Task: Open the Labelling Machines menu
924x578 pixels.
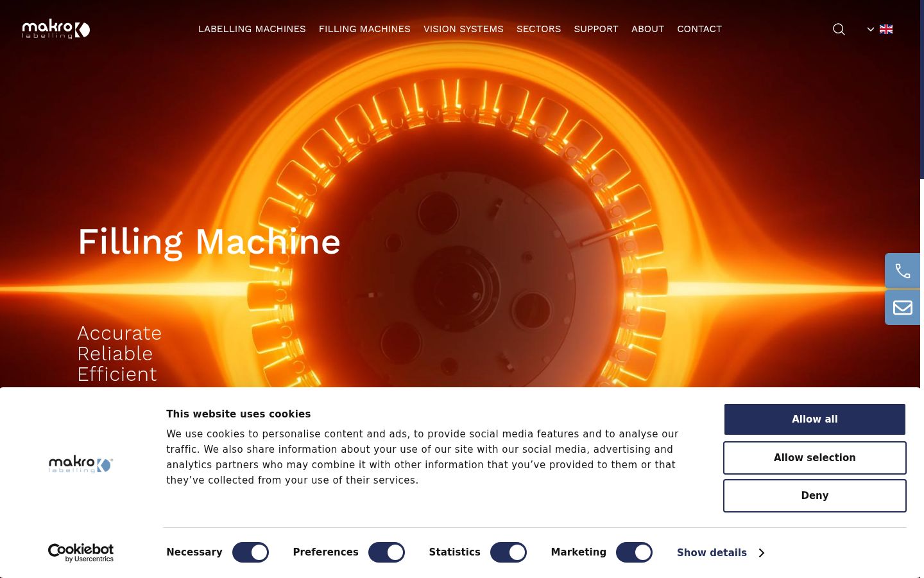Action: point(252,29)
